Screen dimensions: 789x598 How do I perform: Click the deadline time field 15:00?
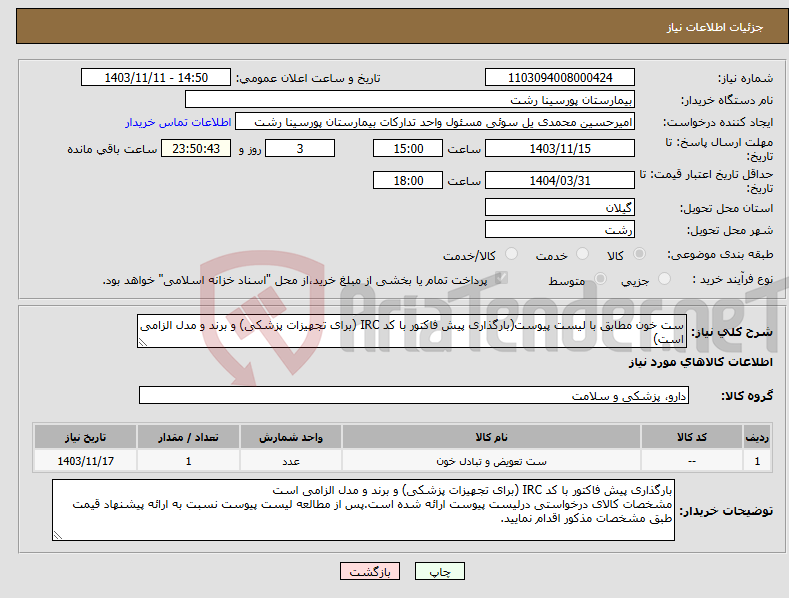408,148
